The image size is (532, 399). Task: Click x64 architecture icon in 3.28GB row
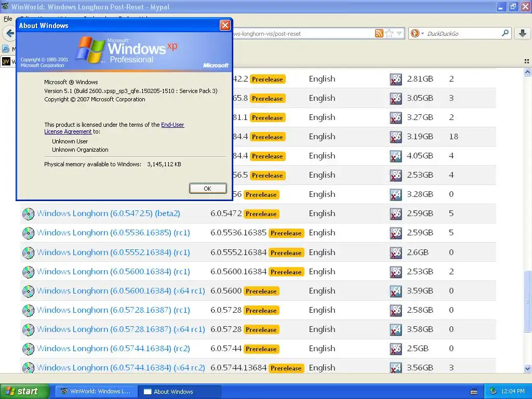[x=395, y=195]
